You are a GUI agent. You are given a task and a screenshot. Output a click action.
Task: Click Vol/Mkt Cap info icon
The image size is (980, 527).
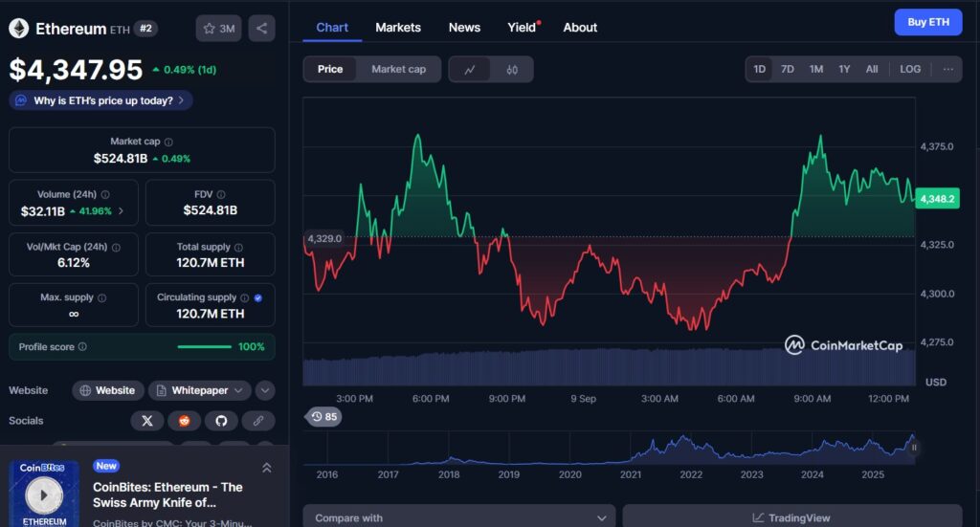[116, 248]
